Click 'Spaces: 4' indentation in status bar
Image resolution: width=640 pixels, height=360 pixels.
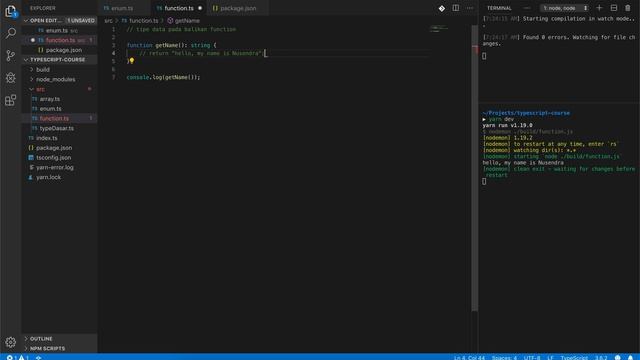[504, 358]
